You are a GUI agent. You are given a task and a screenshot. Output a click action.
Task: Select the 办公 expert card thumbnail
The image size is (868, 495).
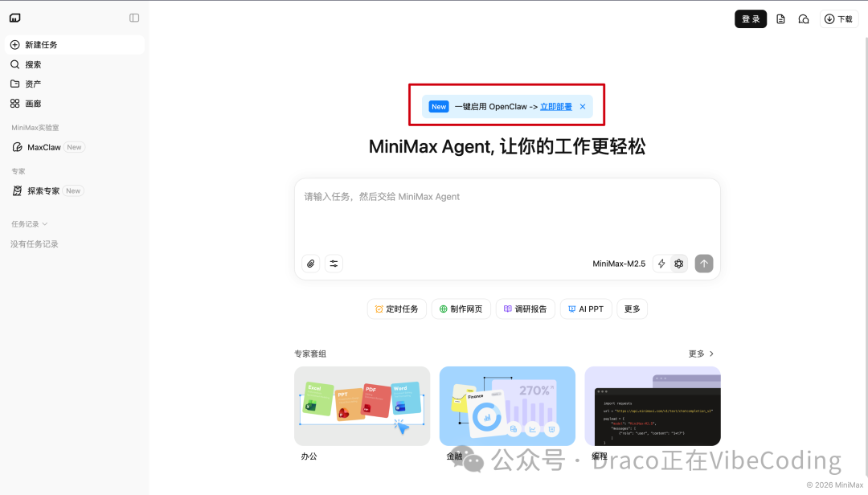click(x=362, y=406)
